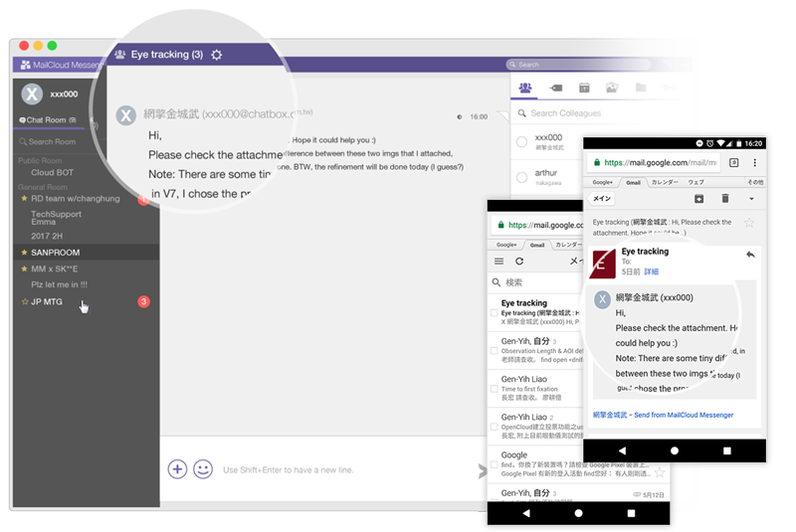The width and height of the screenshot is (796, 532).
Task: Click the trash delete icon in Gmail
Action: coord(725,199)
